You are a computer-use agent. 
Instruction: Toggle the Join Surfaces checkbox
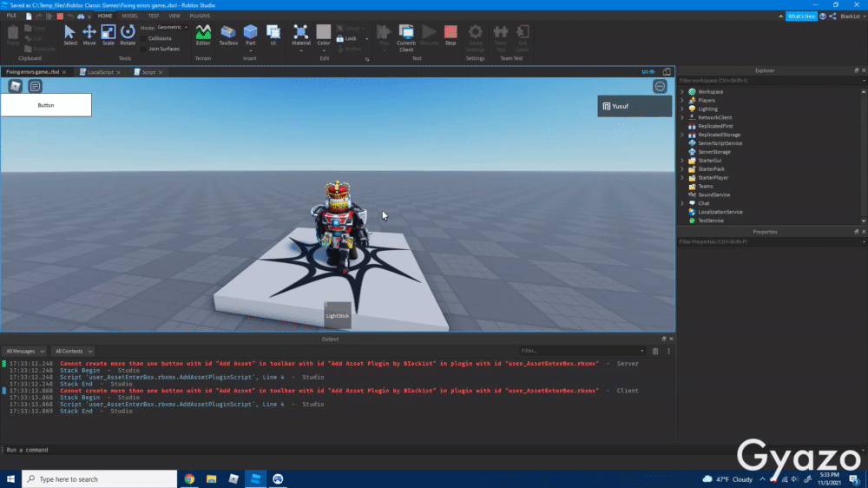144,49
